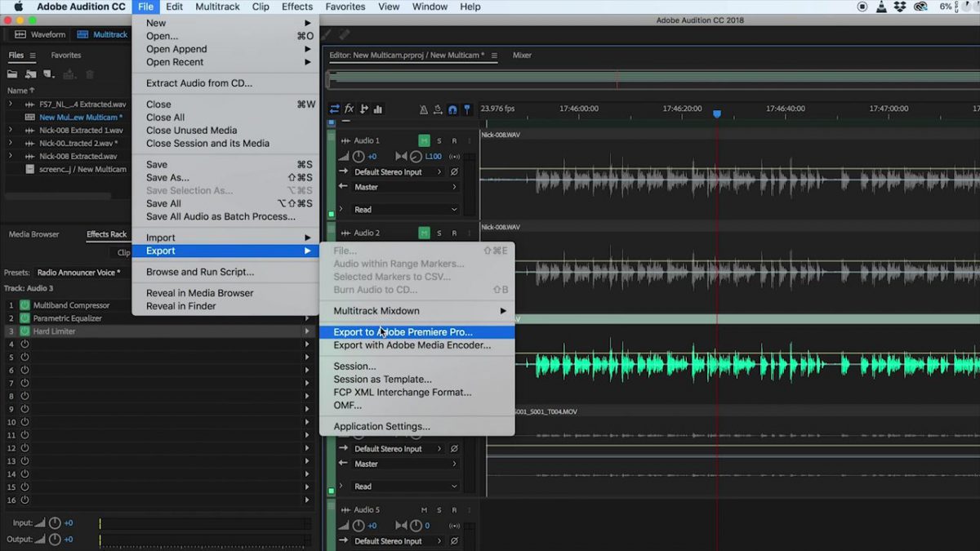Toggle the snapping magnet icon in the toolbar

pos(452,109)
